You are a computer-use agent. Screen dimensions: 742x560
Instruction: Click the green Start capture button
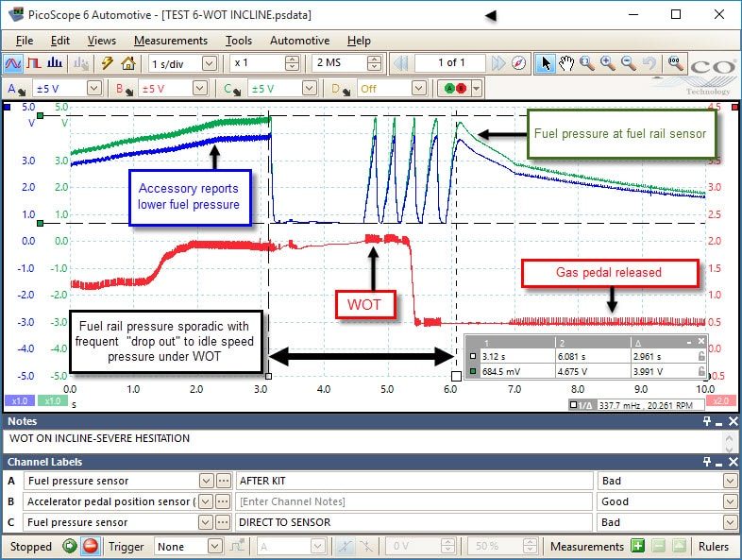pyautogui.click(x=70, y=546)
